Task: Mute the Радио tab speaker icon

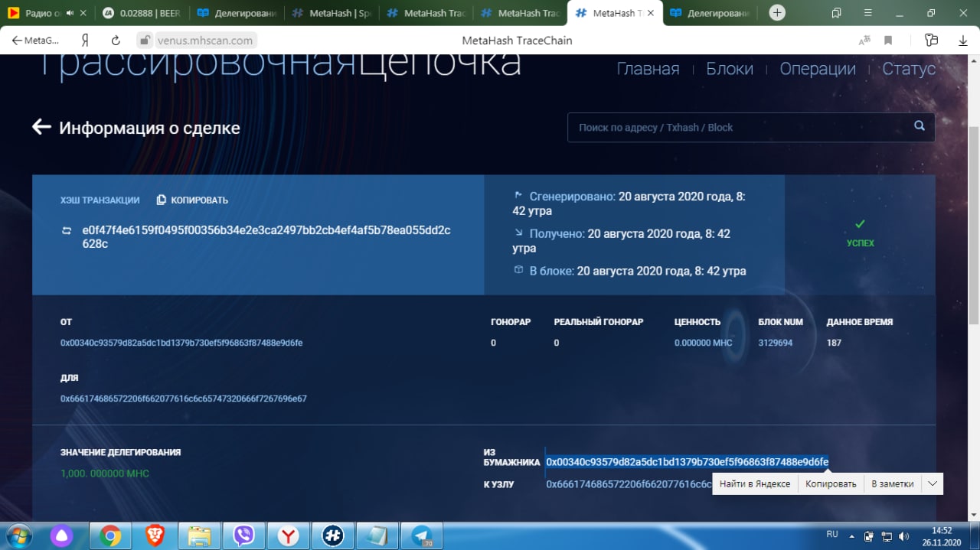Action: (x=70, y=13)
